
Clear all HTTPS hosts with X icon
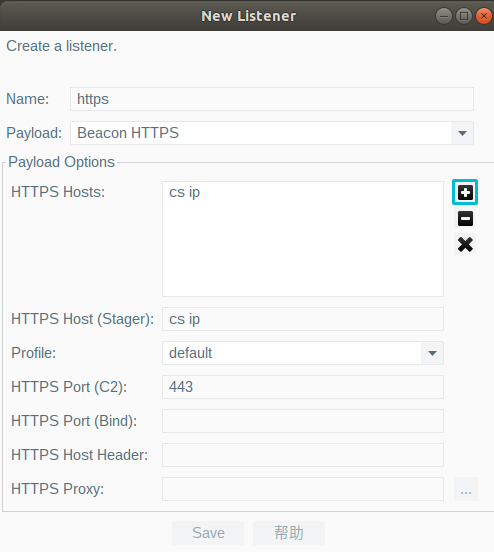click(465, 244)
